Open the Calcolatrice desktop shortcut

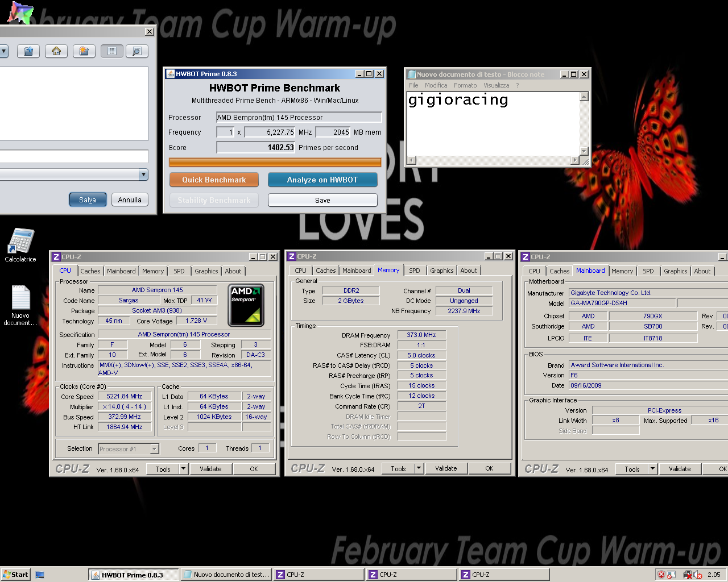pos(20,245)
